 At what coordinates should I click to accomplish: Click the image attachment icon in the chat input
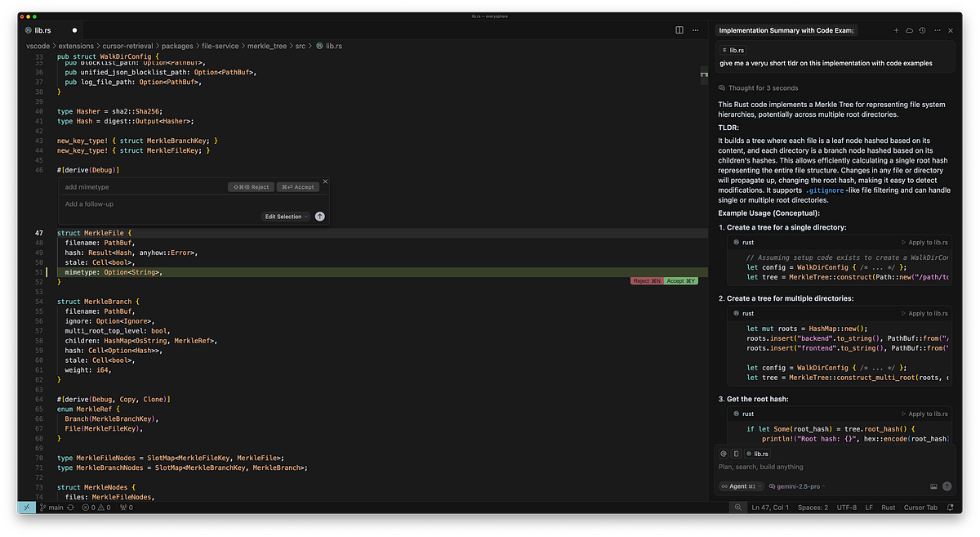(933, 486)
